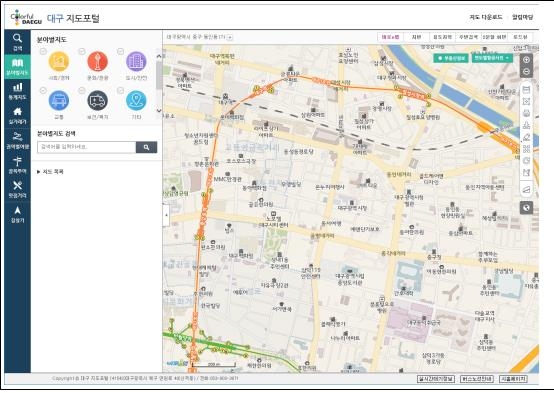
Task: Expand the 지도 목록 list
Action: pyautogui.click(x=50, y=172)
